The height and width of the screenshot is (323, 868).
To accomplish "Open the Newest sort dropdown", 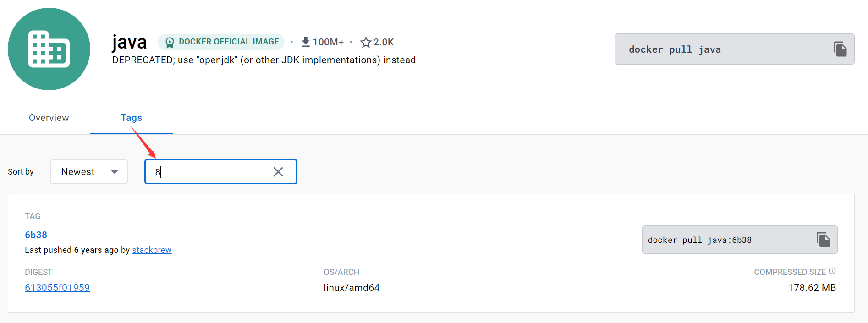I will coord(89,172).
